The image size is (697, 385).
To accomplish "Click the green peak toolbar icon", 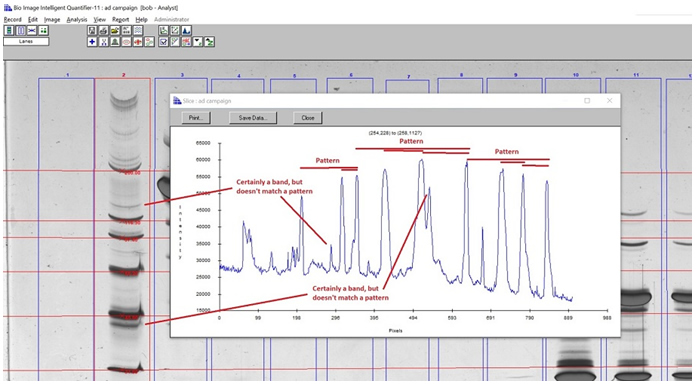I will click(x=115, y=42).
